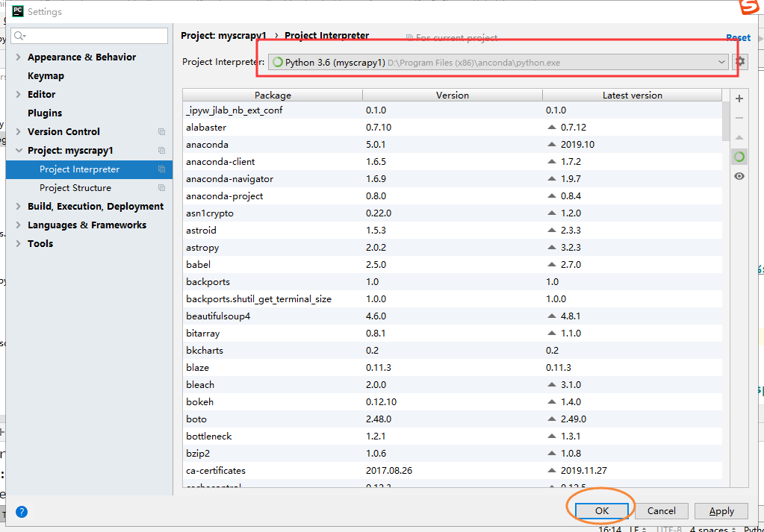The height and width of the screenshot is (532, 764).
Task: Click the install package plus icon
Action: pyautogui.click(x=739, y=98)
